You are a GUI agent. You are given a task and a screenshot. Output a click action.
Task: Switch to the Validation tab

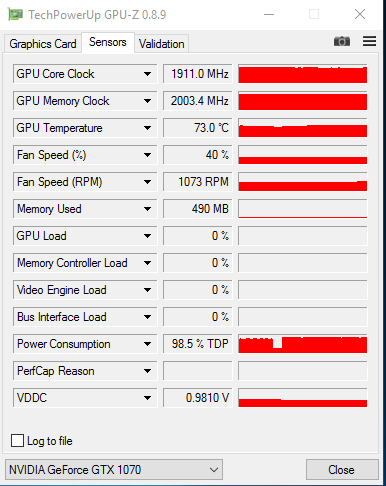[x=162, y=44]
